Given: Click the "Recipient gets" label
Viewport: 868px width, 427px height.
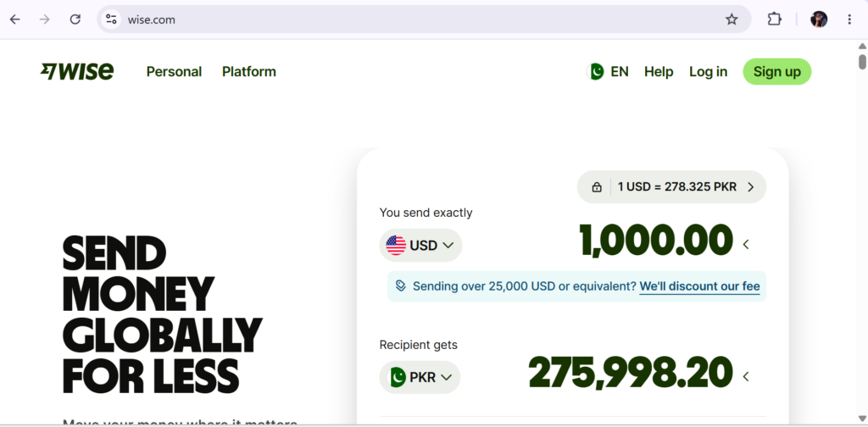Looking at the screenshot, I should 419,345.
